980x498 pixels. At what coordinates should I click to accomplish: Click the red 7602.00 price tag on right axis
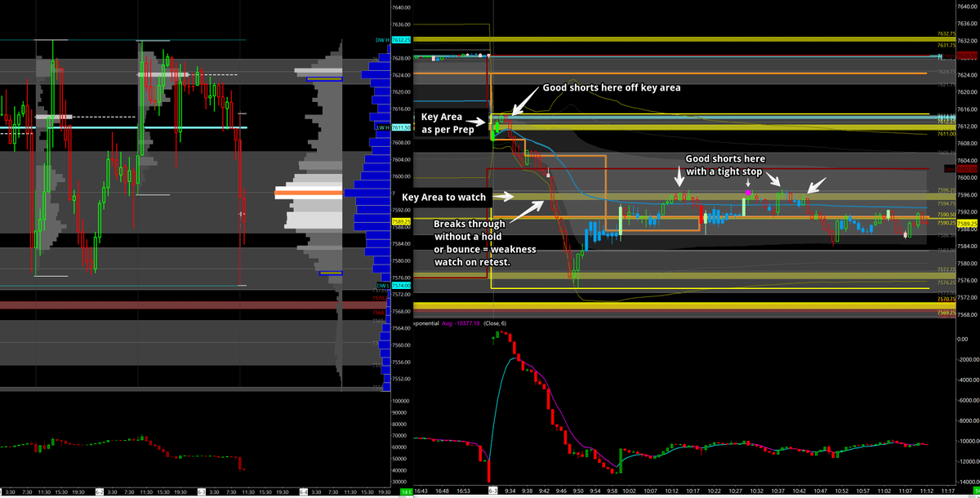968,169
